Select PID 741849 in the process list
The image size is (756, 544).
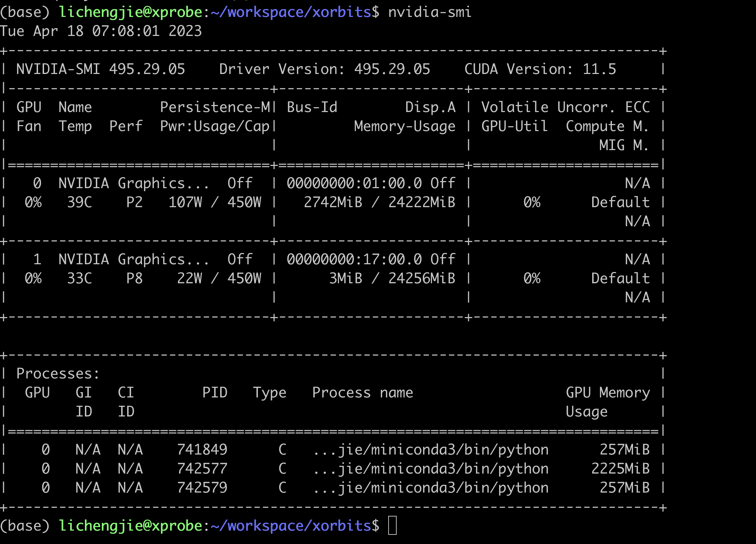202,449
